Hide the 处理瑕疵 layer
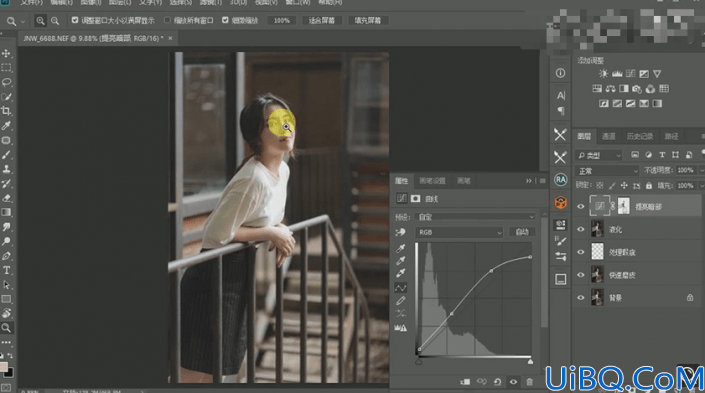Image resolution: width=705 pixels, height=393 pixels. [580, 252]
